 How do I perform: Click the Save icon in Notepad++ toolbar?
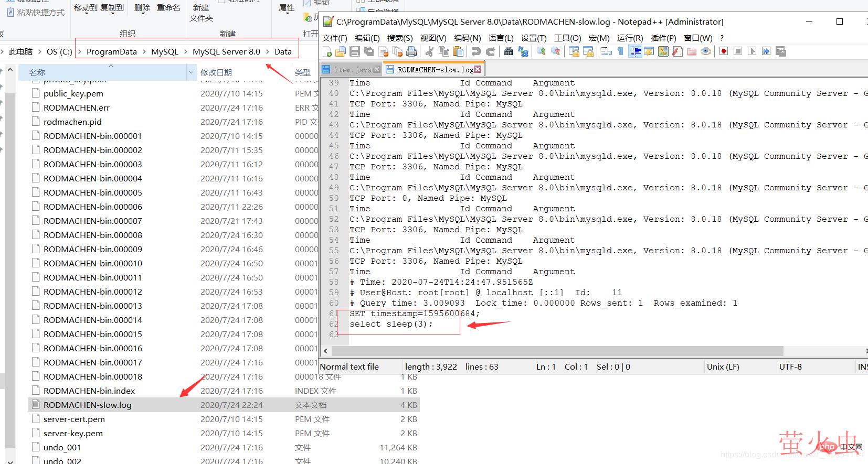[x=355, y=51]
